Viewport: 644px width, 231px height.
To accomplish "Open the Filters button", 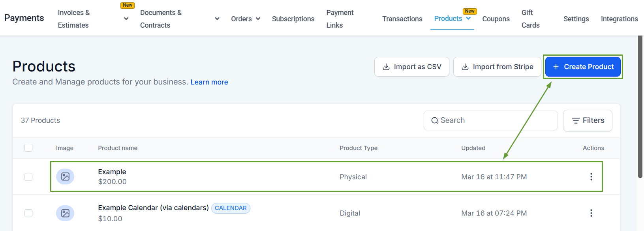I will [x=588, y=120].
